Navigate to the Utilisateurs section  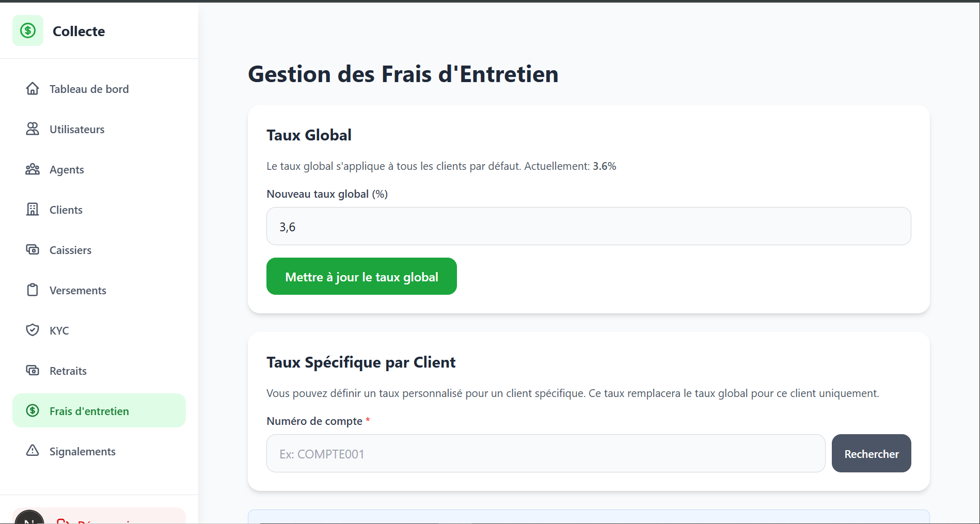click(76, 129)
